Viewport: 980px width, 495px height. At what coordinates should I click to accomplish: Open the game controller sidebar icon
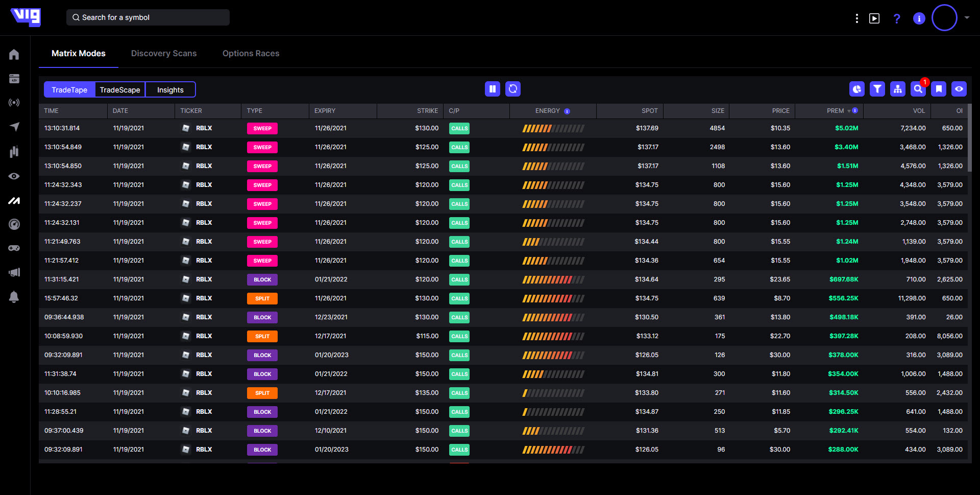pos(14,248)
